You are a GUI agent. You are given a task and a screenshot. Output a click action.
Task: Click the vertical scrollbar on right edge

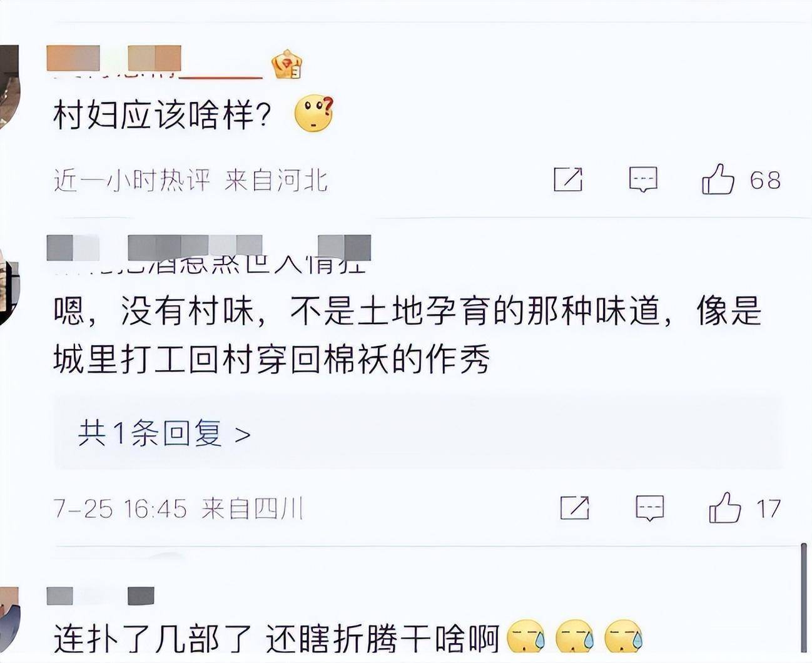point(804,597)
